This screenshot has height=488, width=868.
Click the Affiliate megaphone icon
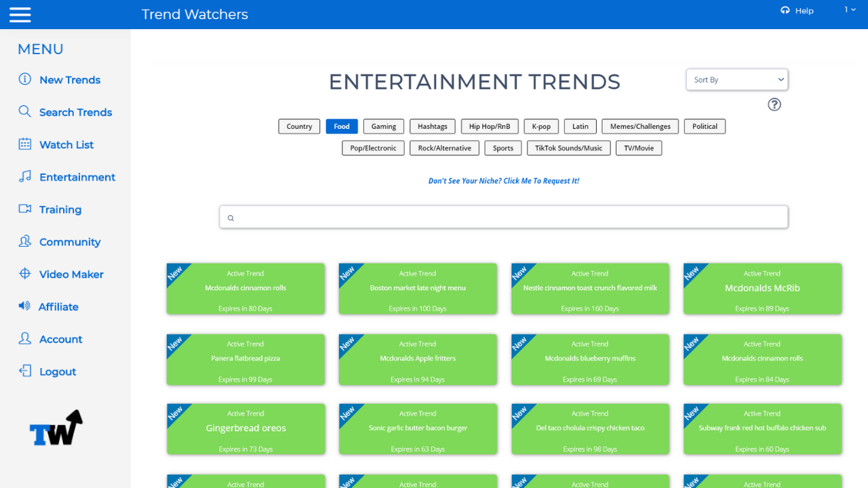point(25,306)
